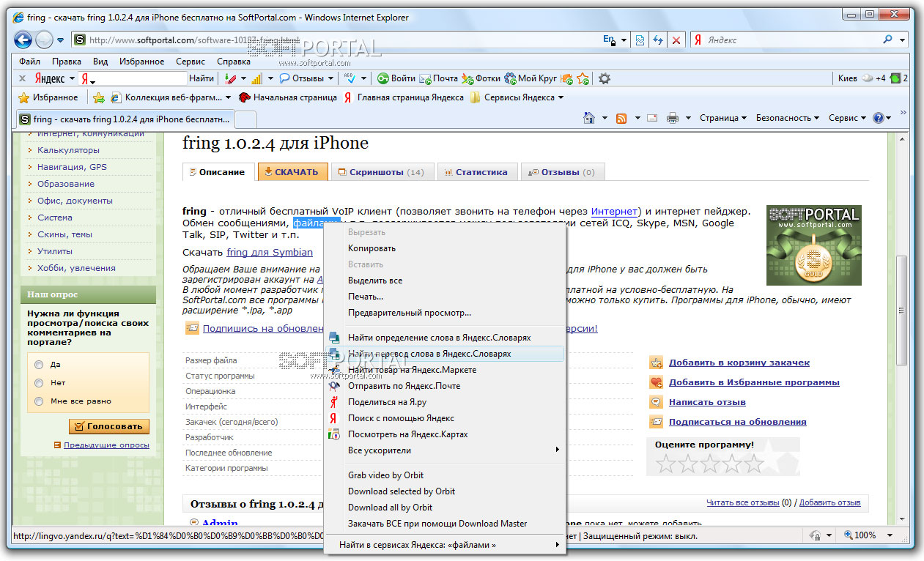Expand the Сервисы Яндекса favorites folder
924x561 pixels.
click(x=517, y=97)
